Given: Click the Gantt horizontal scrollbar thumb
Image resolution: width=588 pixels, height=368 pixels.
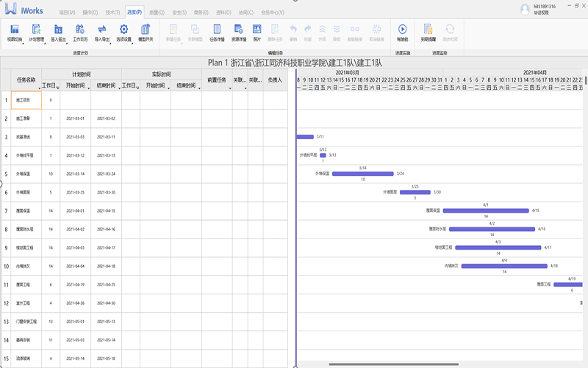Looking at the screenshot, I should 394,364.
